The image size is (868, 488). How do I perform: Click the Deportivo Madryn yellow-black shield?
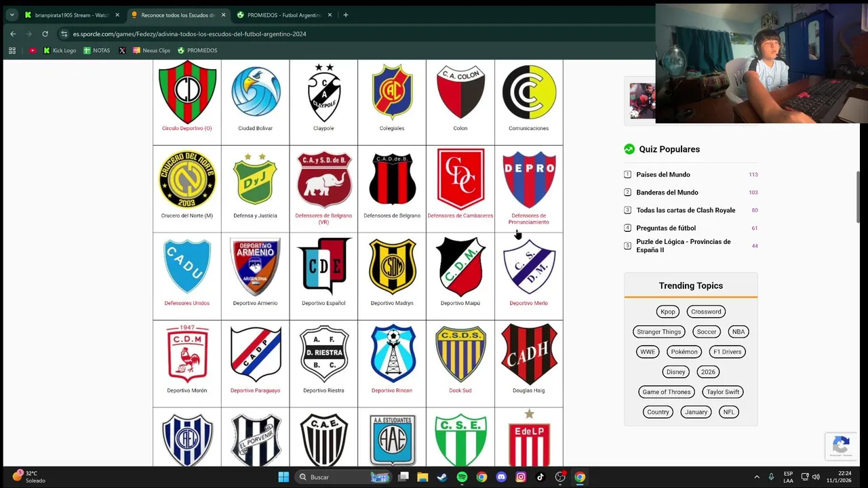[x=392, y=266]
